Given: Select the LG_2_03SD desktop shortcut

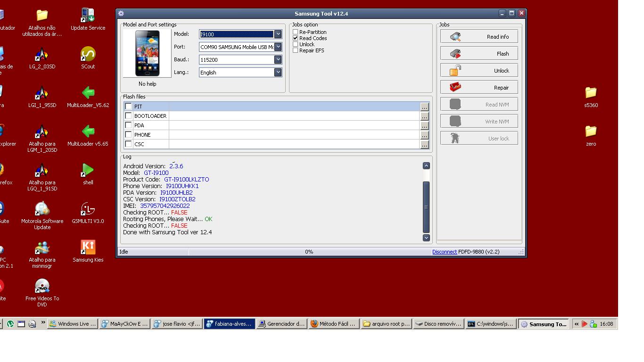Looking at the screenshot, I should tap(42, 58).
